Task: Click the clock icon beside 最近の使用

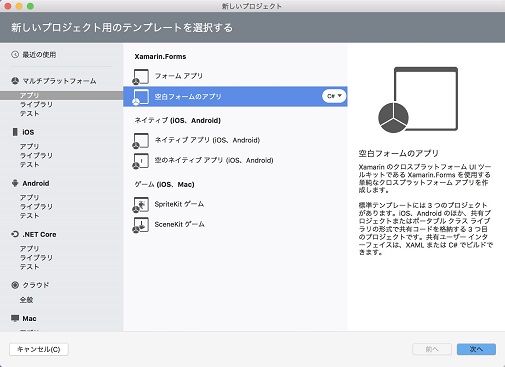Action: tap(15, 54)
